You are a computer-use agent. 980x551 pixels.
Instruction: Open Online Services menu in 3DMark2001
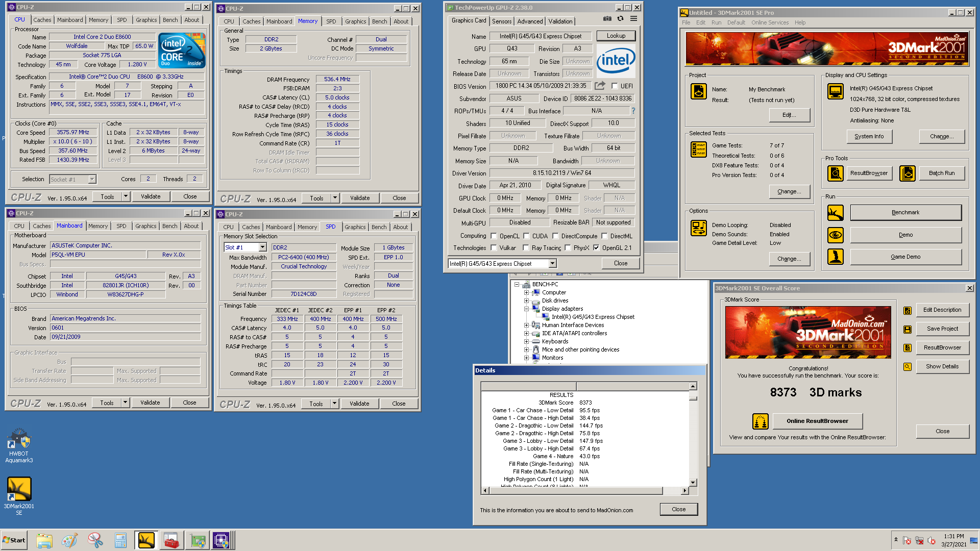(x=770, y=22)
